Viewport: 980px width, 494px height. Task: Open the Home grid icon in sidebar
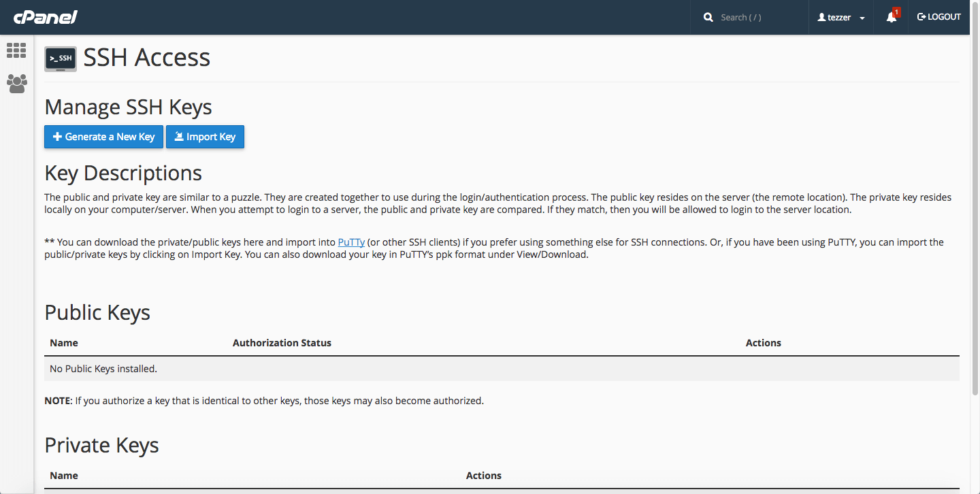(x=16, y=50)
